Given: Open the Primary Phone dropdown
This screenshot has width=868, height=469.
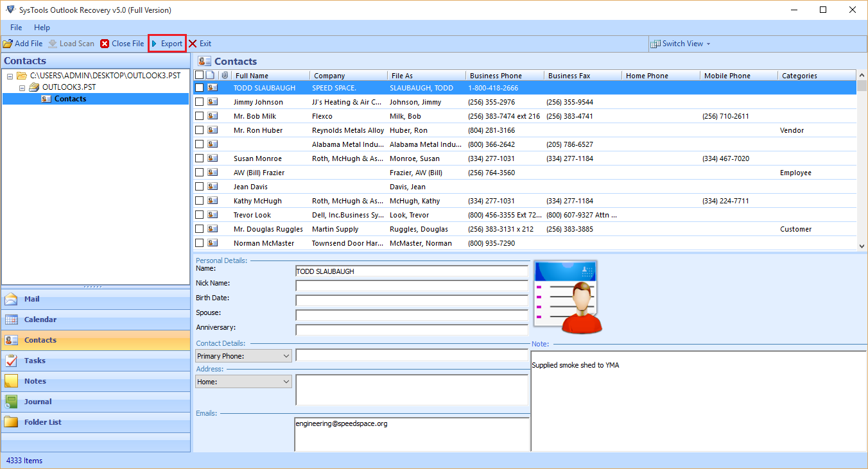Looking at the screenshot, I should coord(243,355).
